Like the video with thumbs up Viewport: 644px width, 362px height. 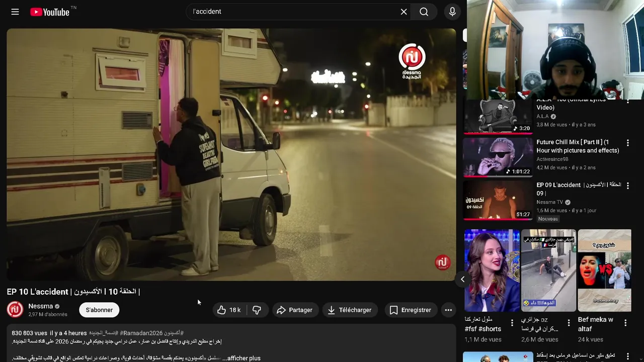point(229,310)
